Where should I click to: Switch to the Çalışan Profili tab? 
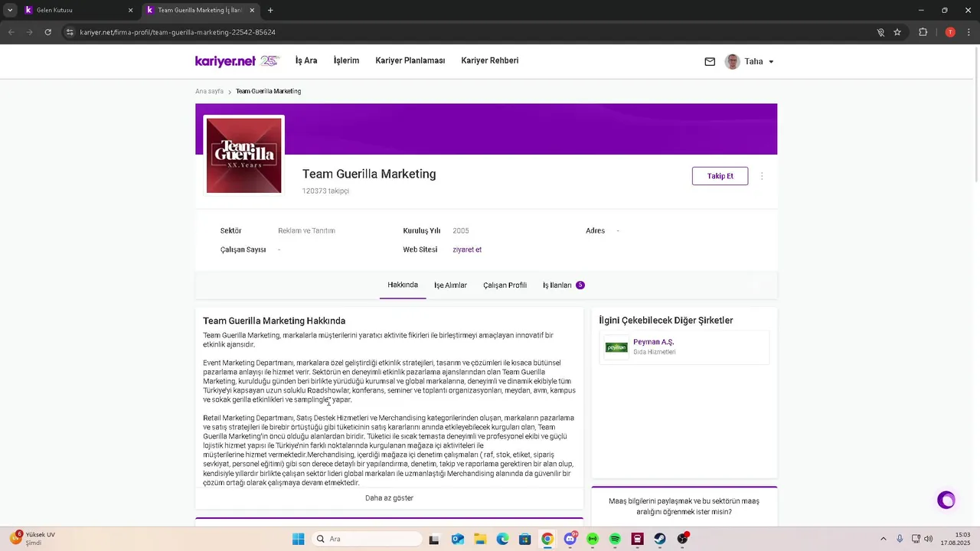[x=505, y=285]
